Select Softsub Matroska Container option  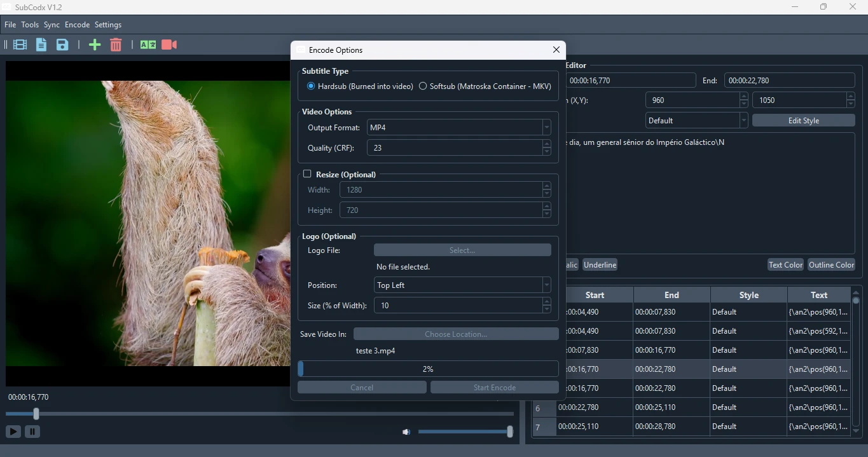click(485, 86)
